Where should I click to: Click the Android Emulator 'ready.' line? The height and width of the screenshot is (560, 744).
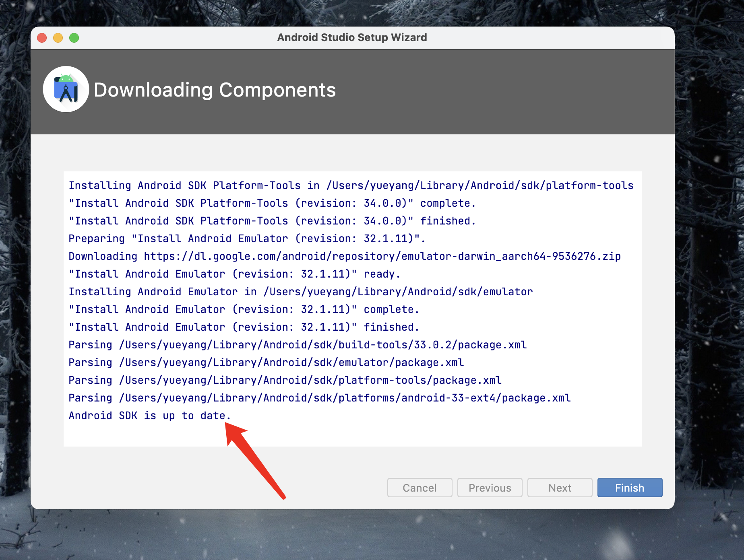click(x=235, y=274)
